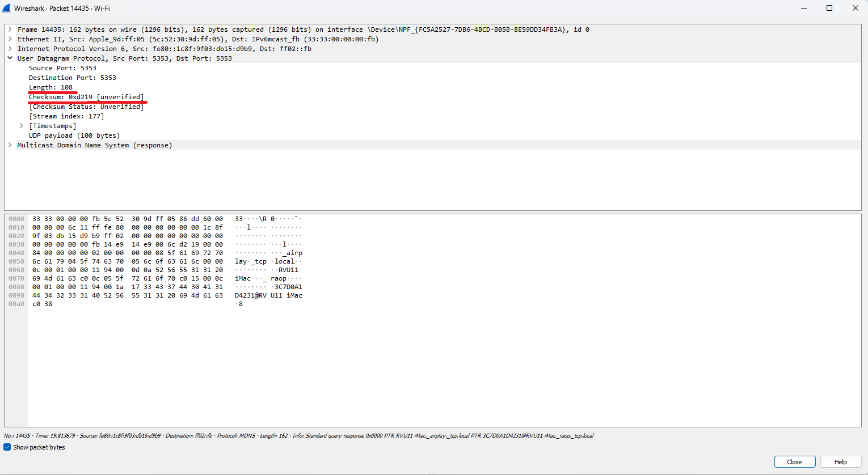This screenshot has width=868, height=475.
Task: Click hex offset 0050 row
Action: (x=16, y=261)
